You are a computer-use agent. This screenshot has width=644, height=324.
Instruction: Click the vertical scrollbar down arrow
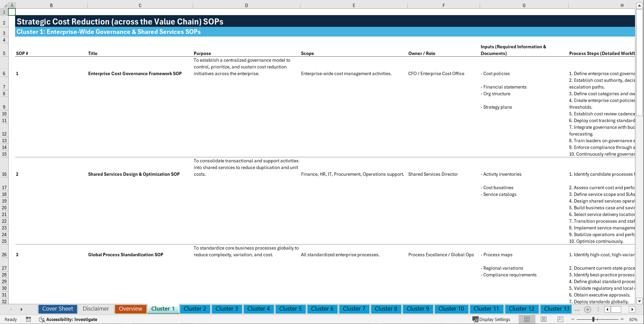(640, 301)
